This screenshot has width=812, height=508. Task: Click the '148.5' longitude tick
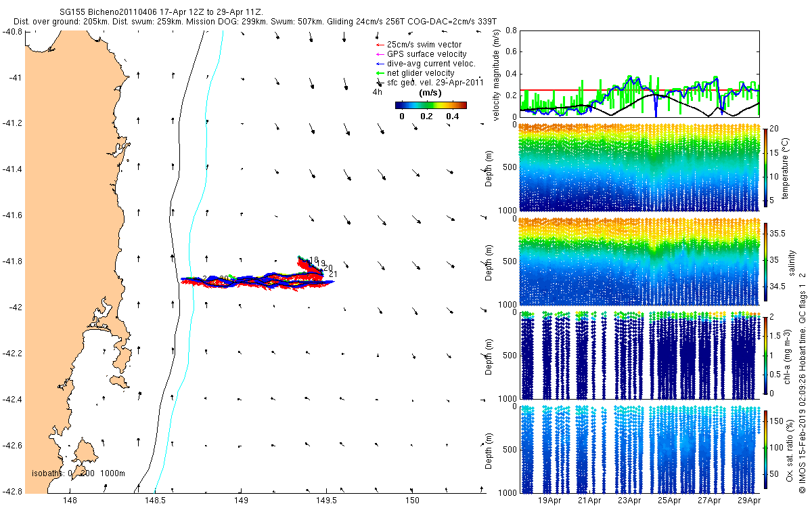155,501
